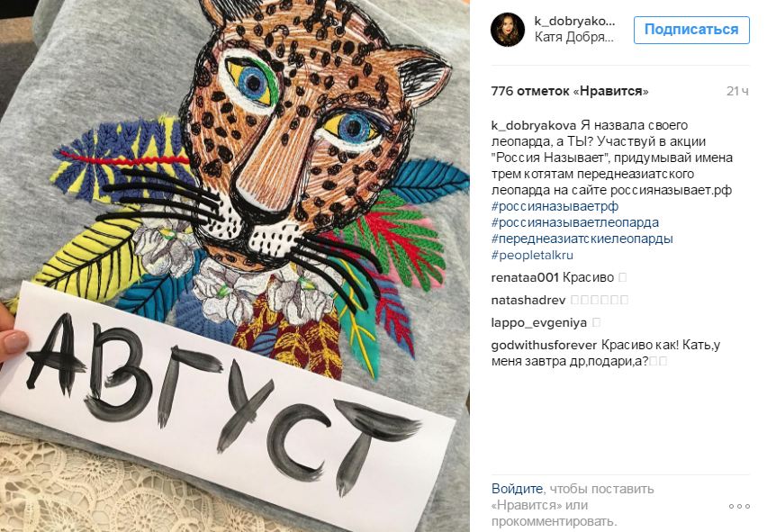Click the Катя Добря... display name

coord(573,37)
